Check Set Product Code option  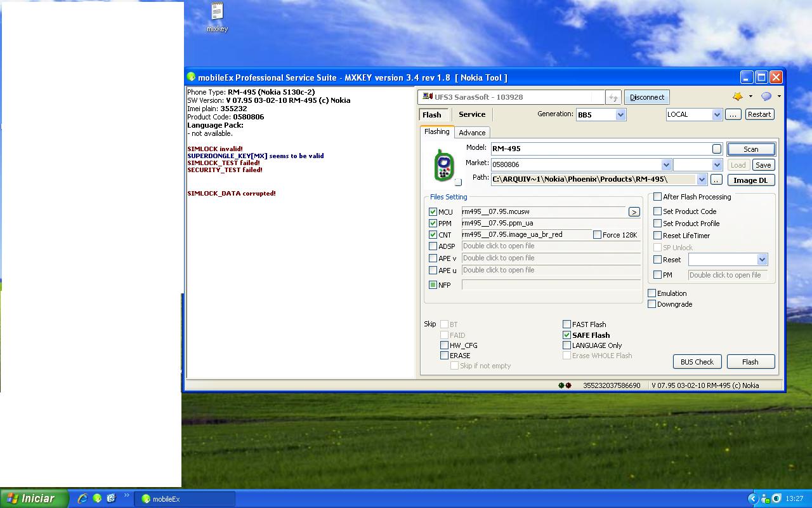(657, 211)
